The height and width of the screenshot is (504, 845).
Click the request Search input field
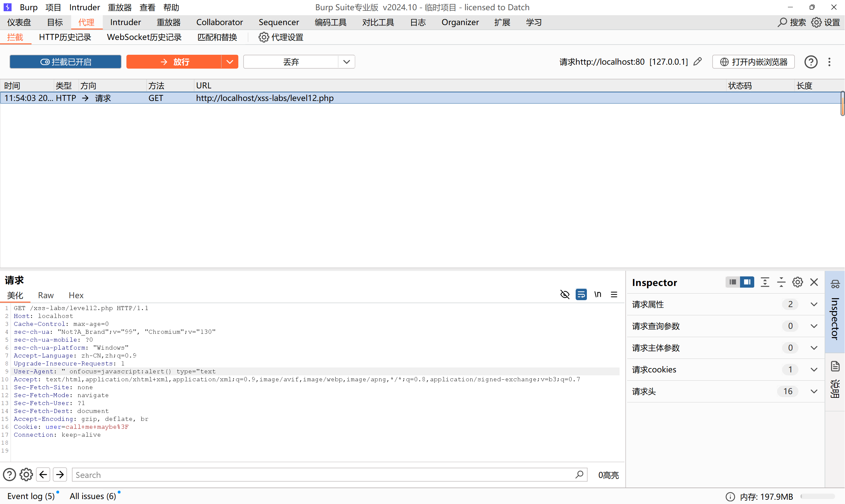coord(323,475)
